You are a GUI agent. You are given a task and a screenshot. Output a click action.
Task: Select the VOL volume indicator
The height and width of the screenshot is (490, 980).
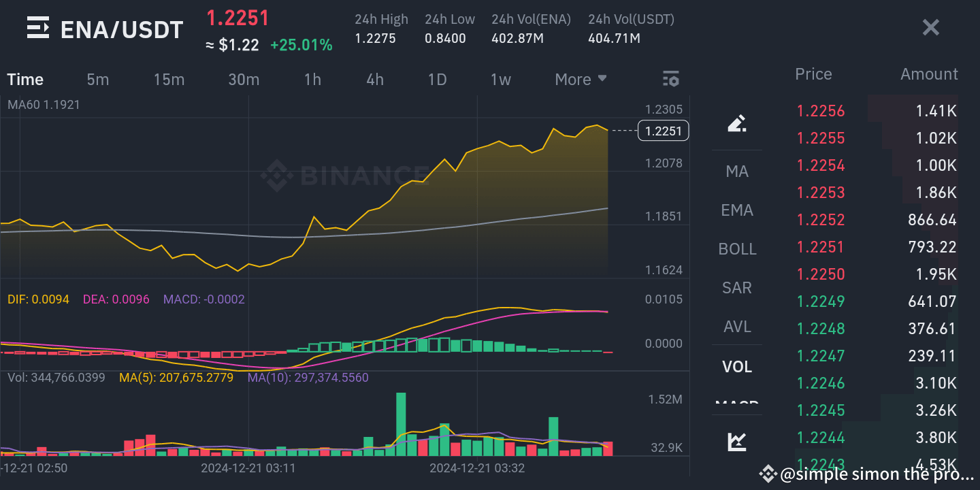pyautogui.click(x=737, y=366)
